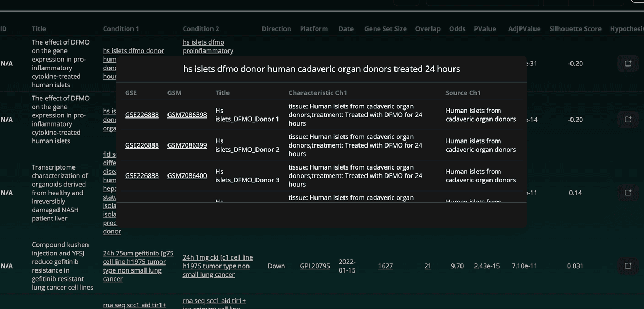
Task: Open hypothesis icon for gefitinib resistance row
Action: (628, 266)
